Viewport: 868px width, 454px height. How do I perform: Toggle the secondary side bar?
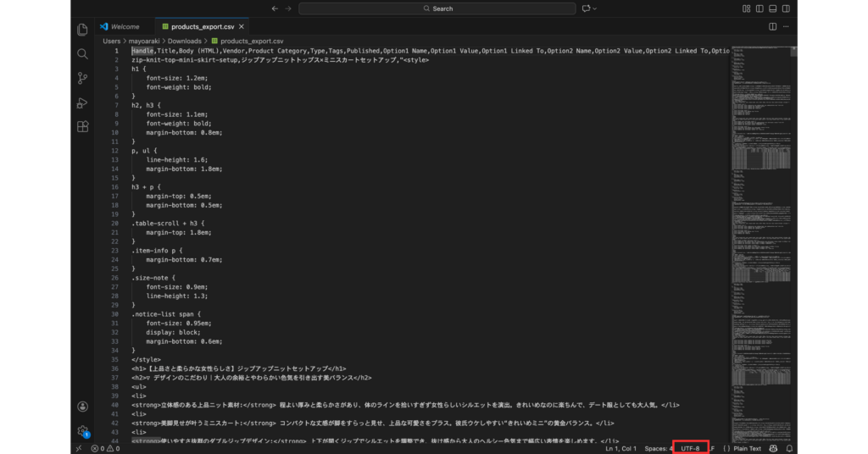(786, 8)
